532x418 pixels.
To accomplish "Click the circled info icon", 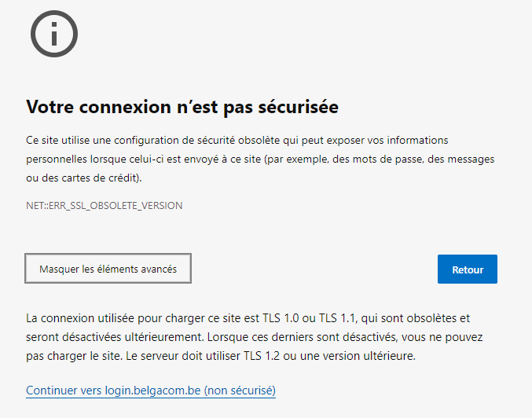I will 53,33.
